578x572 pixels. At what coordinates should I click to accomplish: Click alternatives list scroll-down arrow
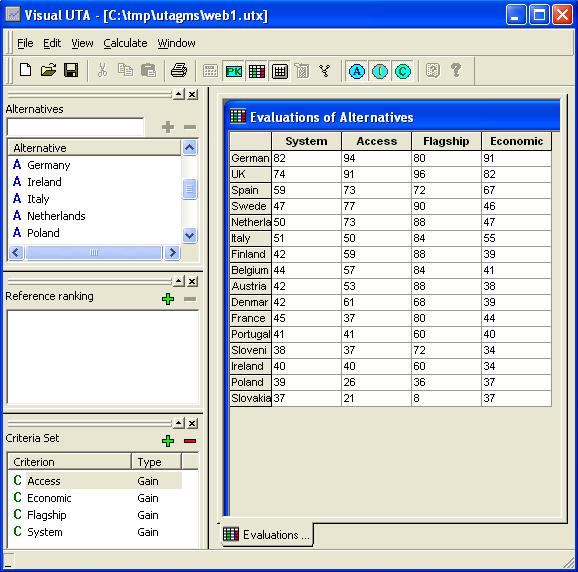(189, 236)
